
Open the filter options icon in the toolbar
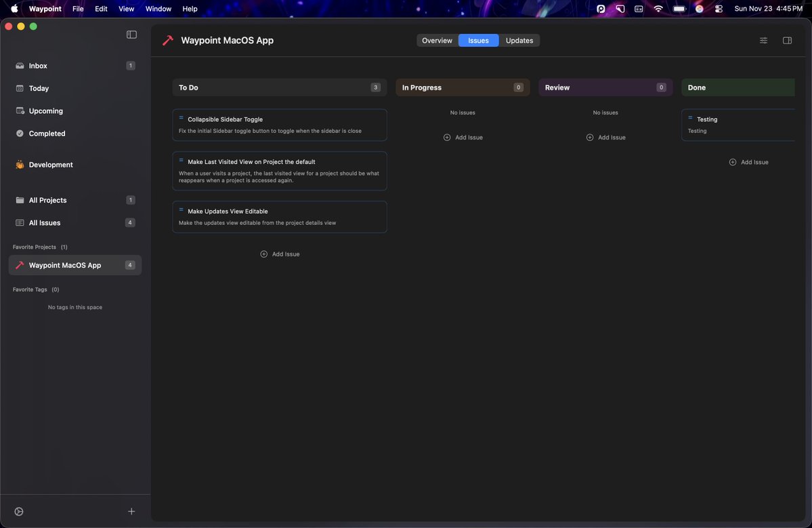tap(763, 41)
